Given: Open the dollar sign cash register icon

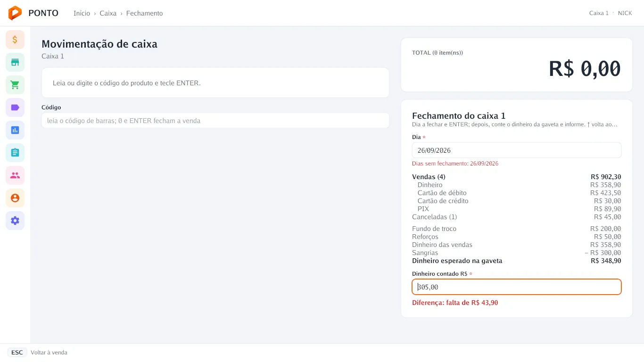Looking at the screenshot, I should click(x=15, y=40).
